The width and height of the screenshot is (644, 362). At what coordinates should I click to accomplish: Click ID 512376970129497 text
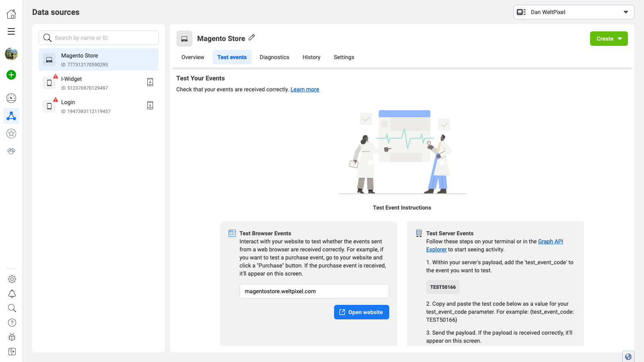pyautogui.click(x=85, y=88)
